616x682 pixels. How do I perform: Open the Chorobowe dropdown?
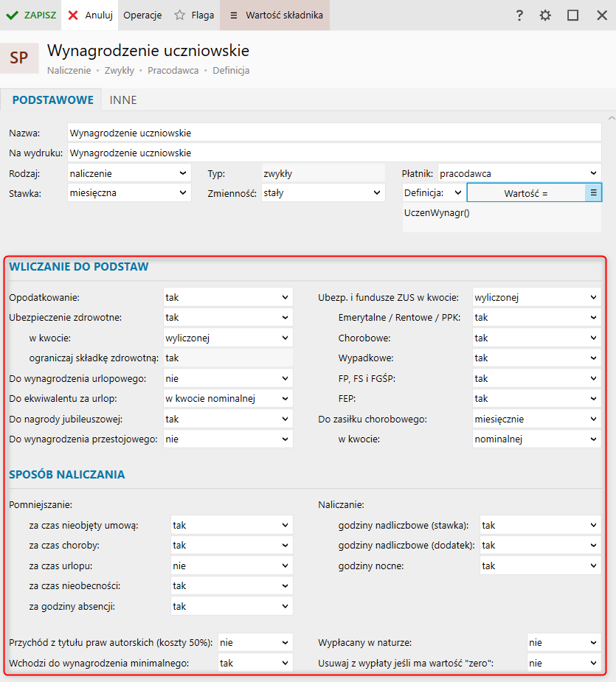536,338
